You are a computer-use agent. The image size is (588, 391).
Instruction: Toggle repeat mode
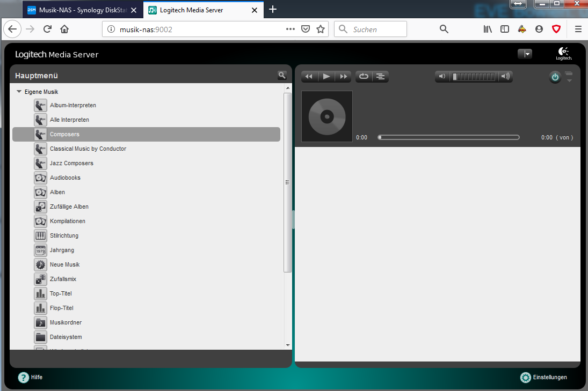tap(364, 76)
